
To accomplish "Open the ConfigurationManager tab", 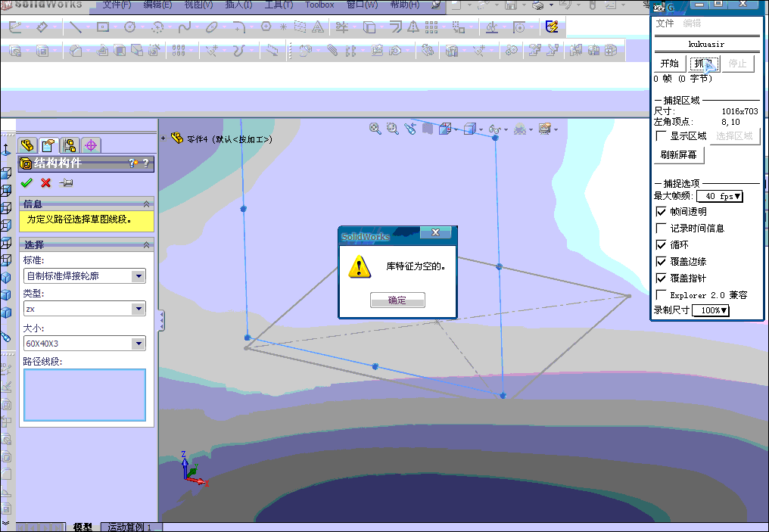I will pos(70,145).
